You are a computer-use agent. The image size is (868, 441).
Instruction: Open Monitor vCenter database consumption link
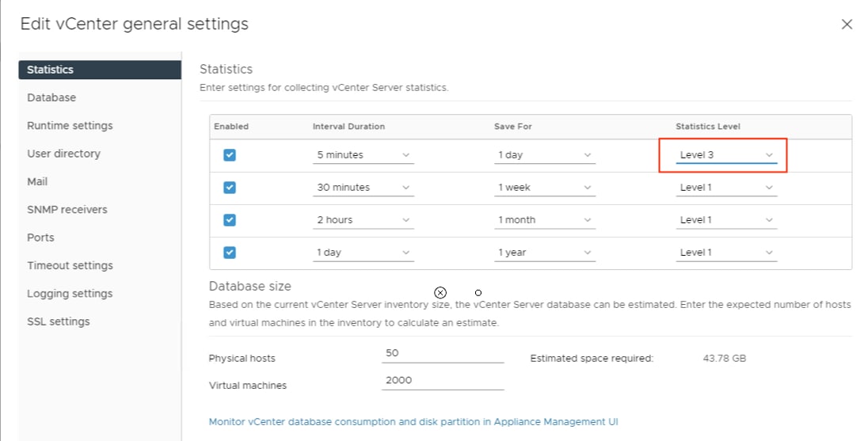click(413, 422)
